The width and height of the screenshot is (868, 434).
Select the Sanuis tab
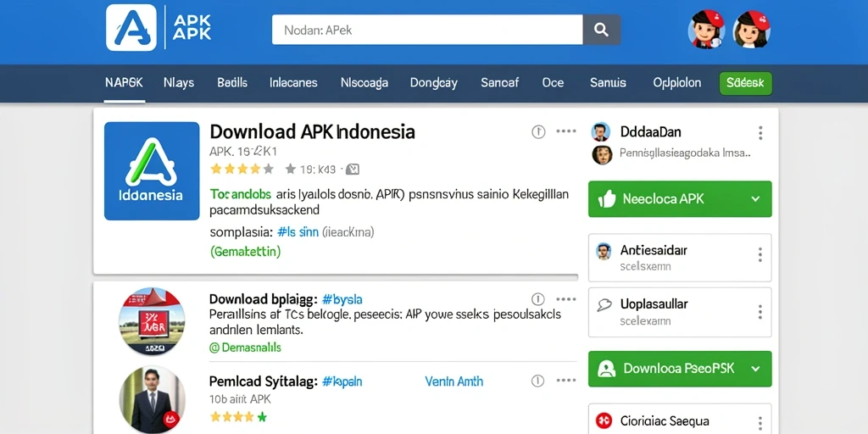tap(608, 83)
